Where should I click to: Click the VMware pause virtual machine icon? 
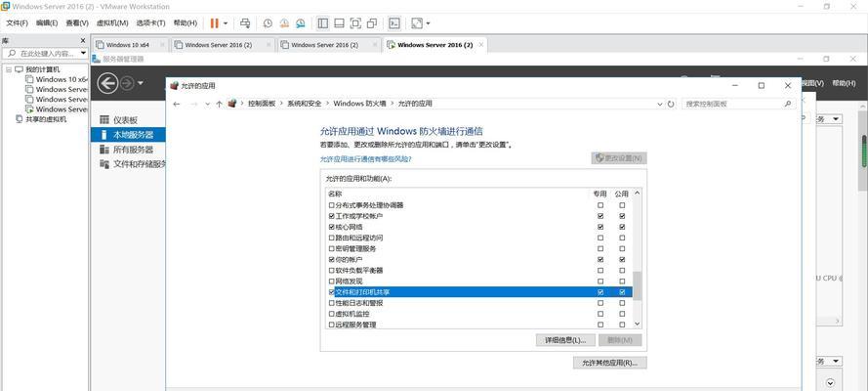click(214, 23)
